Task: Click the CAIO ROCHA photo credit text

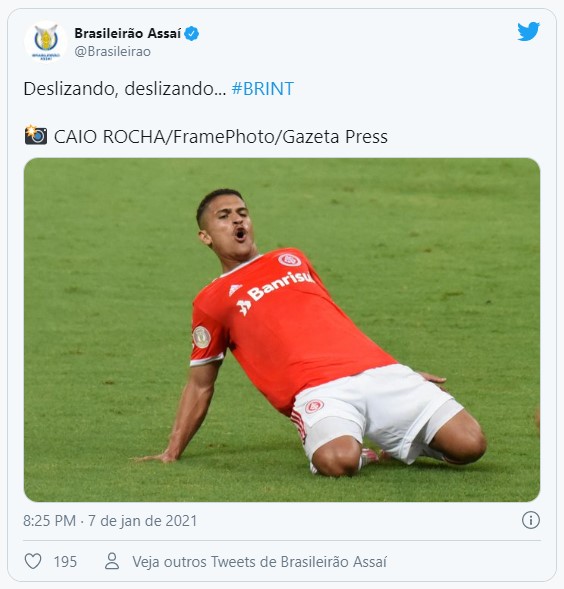Action: tap(221, 137)
